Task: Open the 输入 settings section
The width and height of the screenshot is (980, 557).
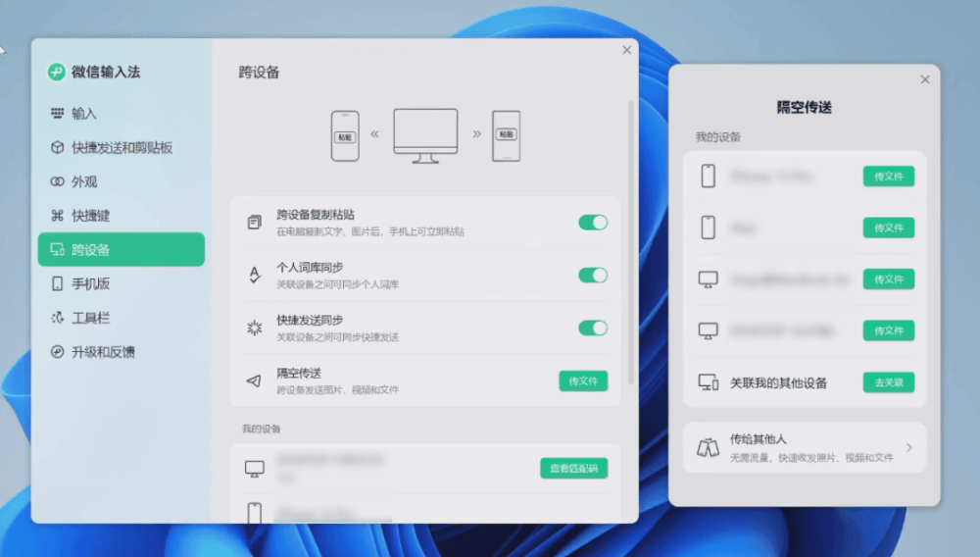Action: (122, 113)
